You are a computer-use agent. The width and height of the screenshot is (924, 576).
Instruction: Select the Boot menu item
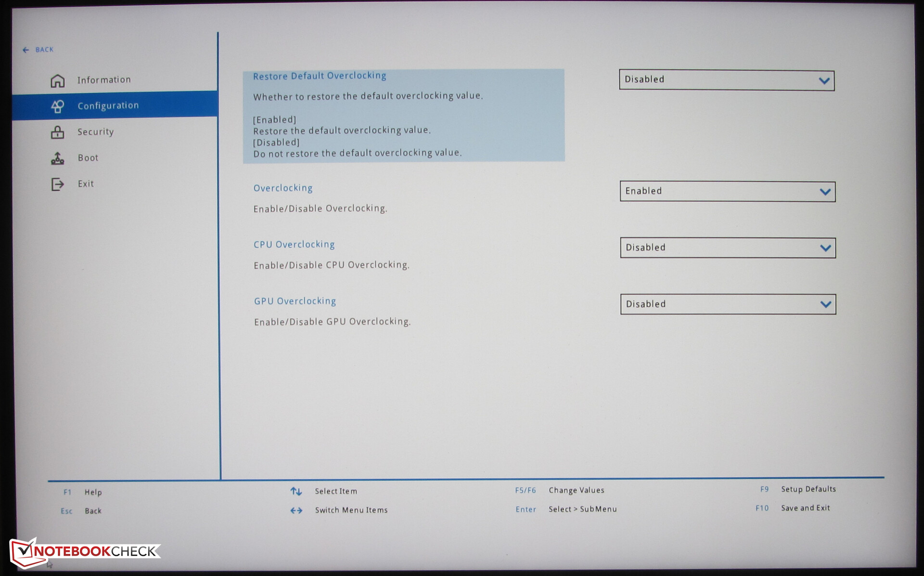(88, 158)
